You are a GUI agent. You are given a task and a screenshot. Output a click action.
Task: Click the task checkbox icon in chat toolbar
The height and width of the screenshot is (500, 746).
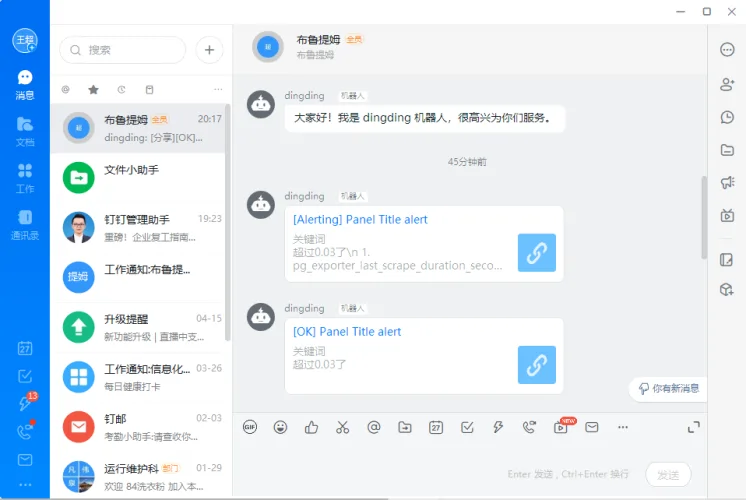[x=467, y=427]
